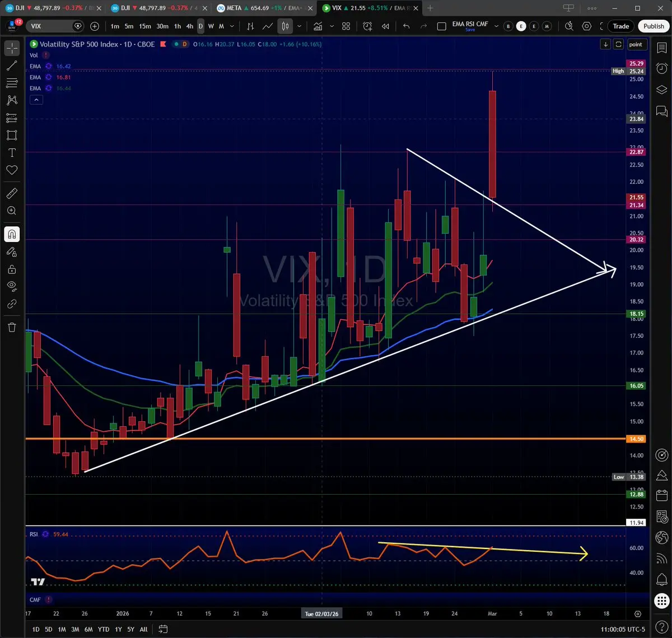Expand the EMA RSI CMF layout dropdown
The height and width of the screenshot is (638, 672).
pos(496,26)
